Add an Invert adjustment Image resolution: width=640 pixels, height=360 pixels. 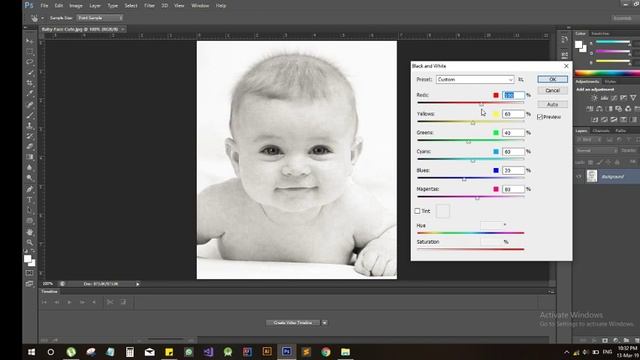click(595, 119)
